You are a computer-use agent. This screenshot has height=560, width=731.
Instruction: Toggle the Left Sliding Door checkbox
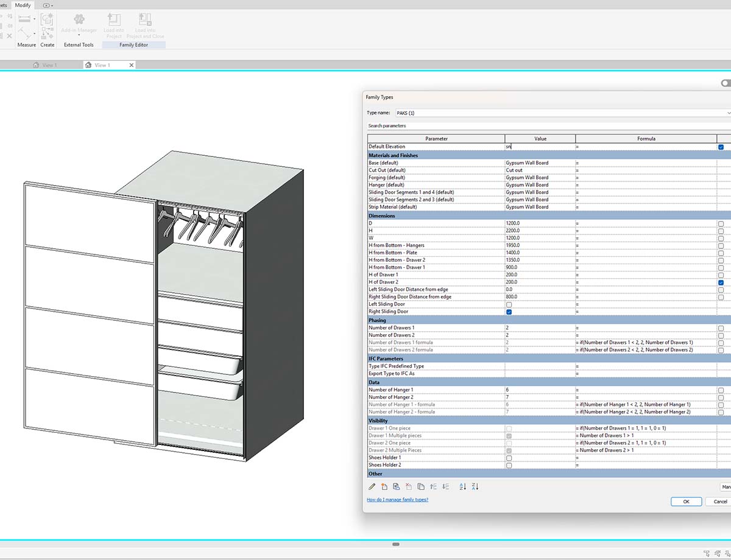[x=509, y=304]
